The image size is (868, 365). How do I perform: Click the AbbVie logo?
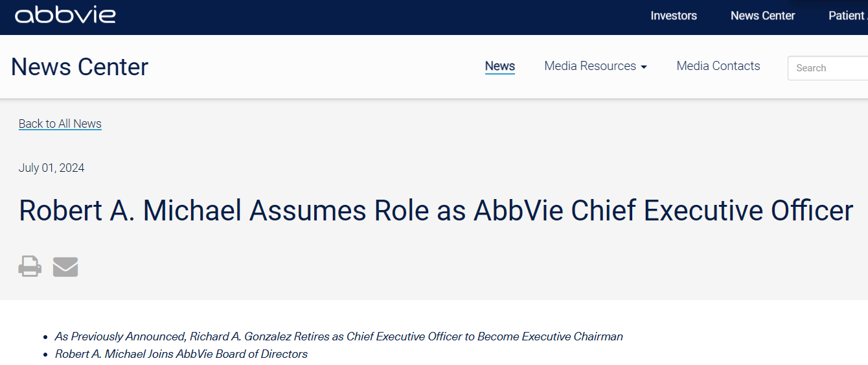pos(65,16)
